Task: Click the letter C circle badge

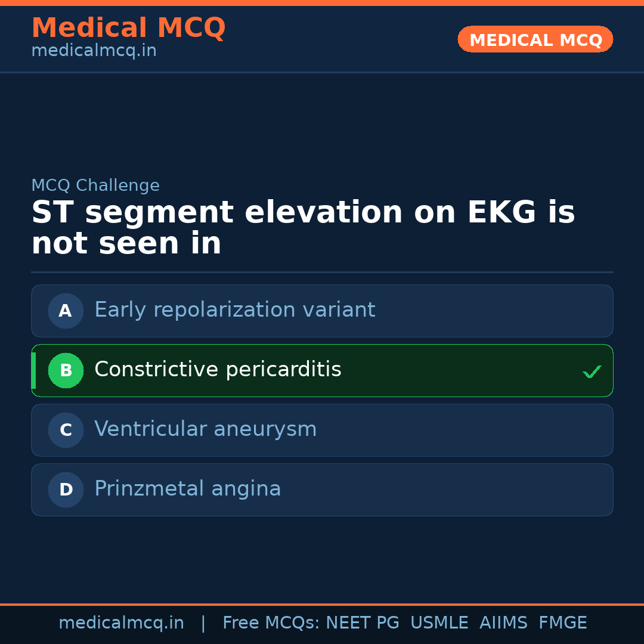Action: pyautogui.click(x=66, y=430)
